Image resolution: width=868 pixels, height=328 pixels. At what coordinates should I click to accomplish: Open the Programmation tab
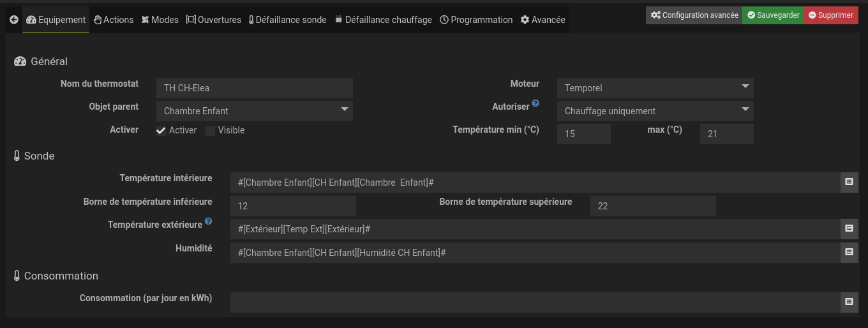click(476, 20)
